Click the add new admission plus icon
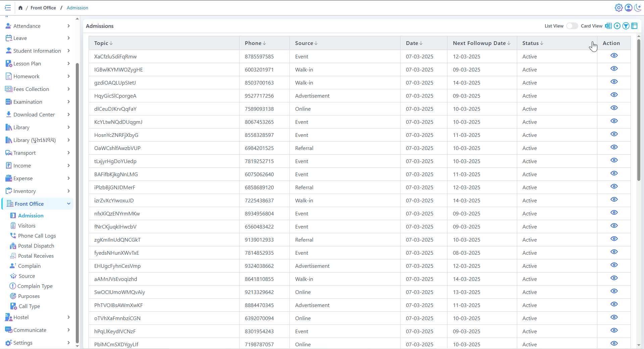Image resolution: width=644 pixels, height=349 pixels. pyautogui.click(x=617, y=26)
